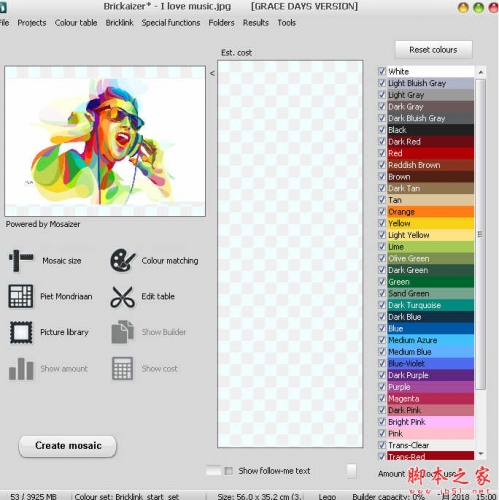The image size is (499, 500).
Task: Click the Show Builder documents icon
Action: tap(122, 332)
